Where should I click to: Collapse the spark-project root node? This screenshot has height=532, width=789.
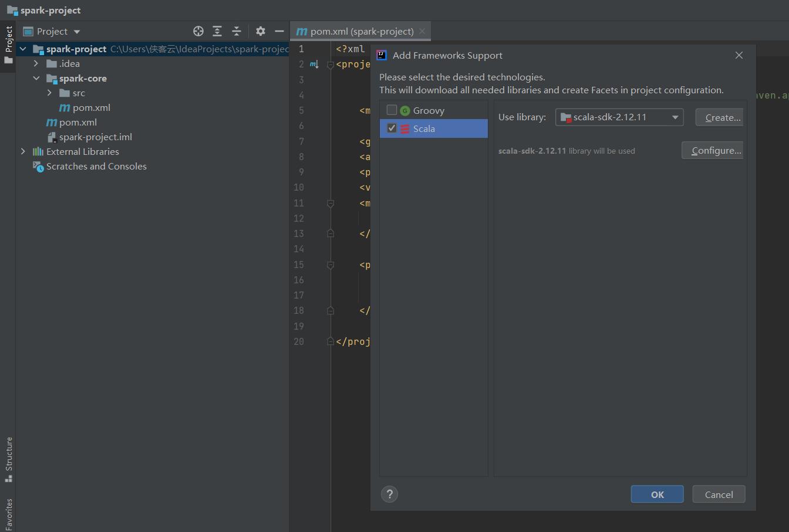pyautogui.click(x=23, y=49)
